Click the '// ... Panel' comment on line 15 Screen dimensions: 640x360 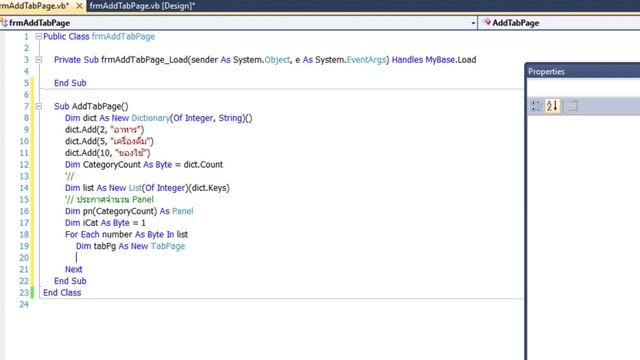[x=109, y=200]
